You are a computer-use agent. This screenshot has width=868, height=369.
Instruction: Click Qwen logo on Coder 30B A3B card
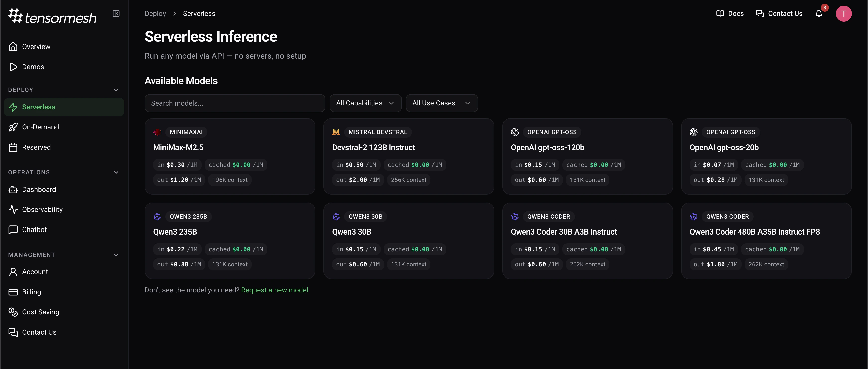(x=515, y=216)
